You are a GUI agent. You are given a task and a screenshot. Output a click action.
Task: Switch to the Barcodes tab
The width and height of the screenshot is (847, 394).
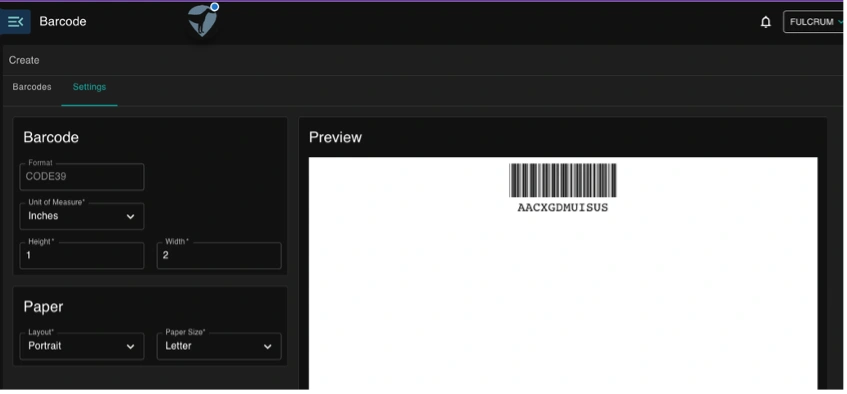[32, 87]
